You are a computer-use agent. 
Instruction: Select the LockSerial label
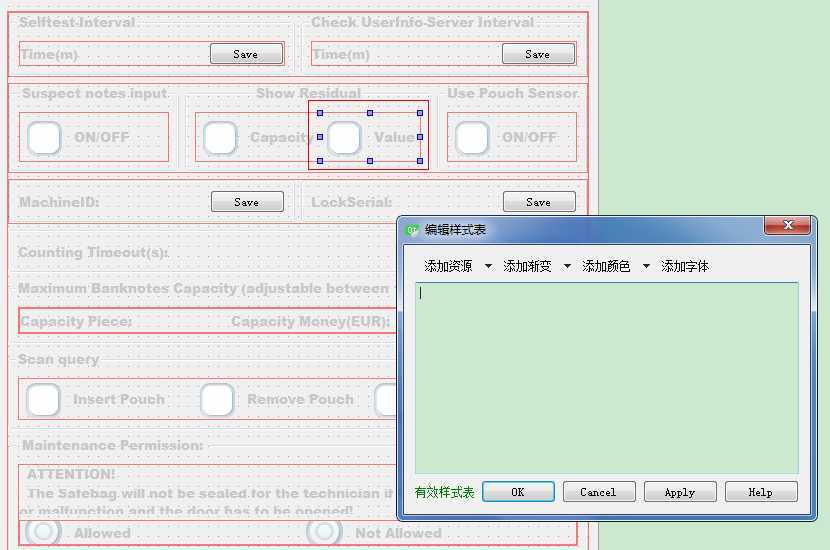351,202
